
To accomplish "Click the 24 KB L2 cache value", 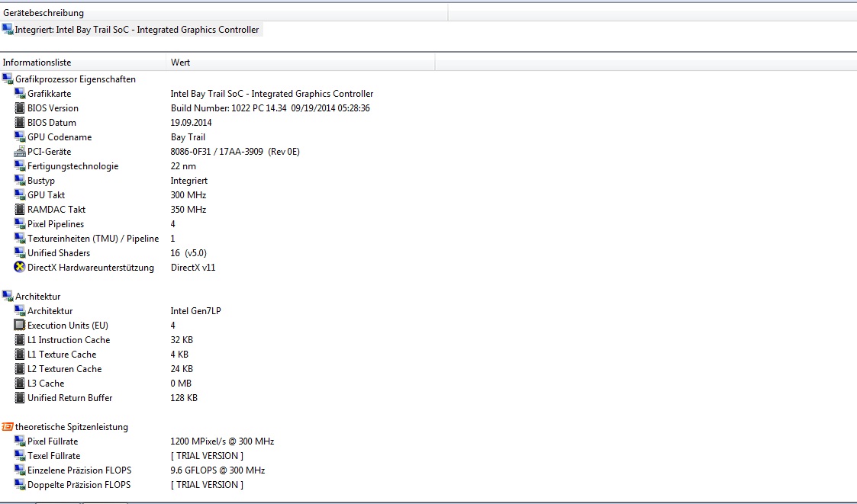I will pos(182,368).
